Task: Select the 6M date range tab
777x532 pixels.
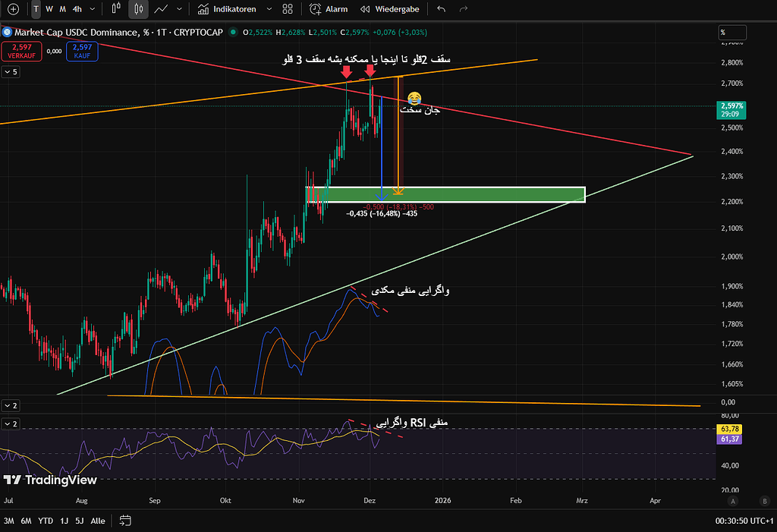Action: point(27,521)
